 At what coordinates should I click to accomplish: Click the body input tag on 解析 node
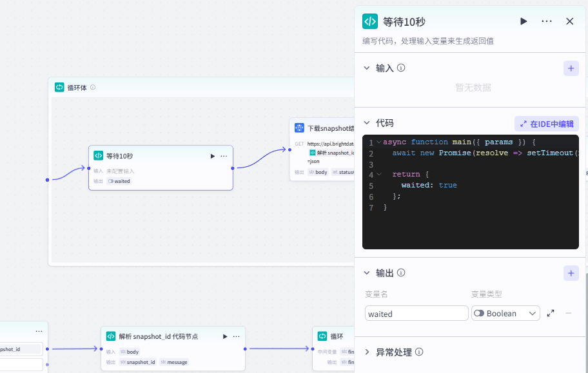[130, 352]
